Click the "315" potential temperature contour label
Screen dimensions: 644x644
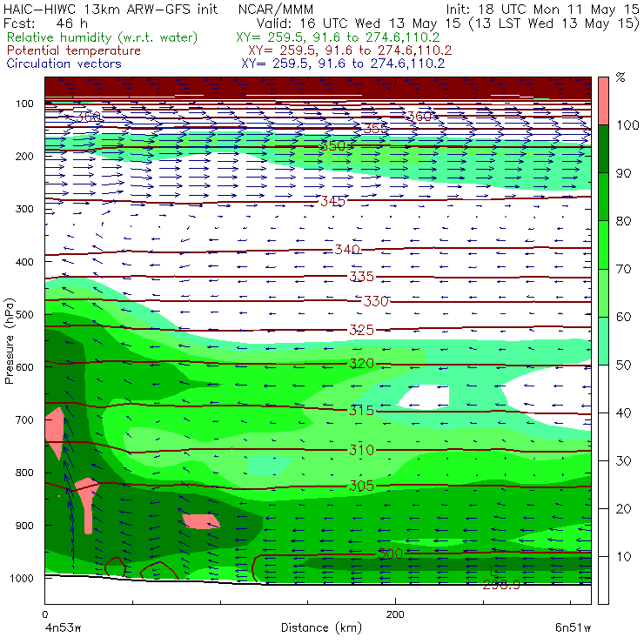362,411
